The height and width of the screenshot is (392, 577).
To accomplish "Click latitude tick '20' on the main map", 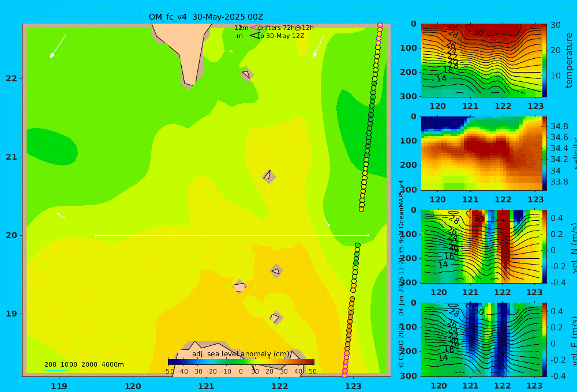I will pyautogui.click(x=12, y=235).
